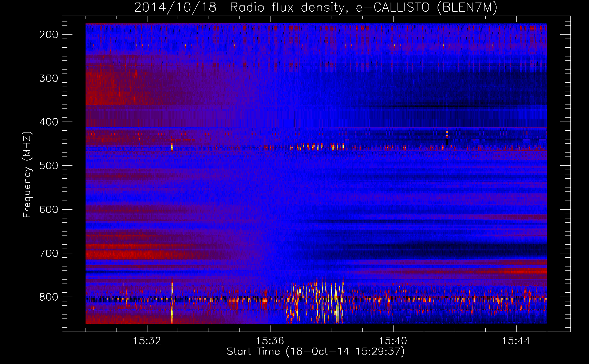Click the yellow burst cluster near 800 MHz
This screenshot has width=589, height=364.
[x=315, y=302]
